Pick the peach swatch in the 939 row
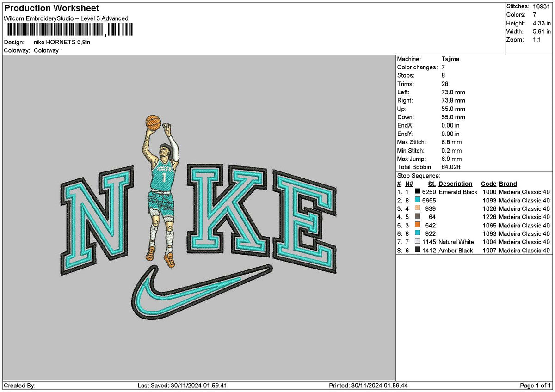This screenshot has width=555, height=392. point(418,208)
